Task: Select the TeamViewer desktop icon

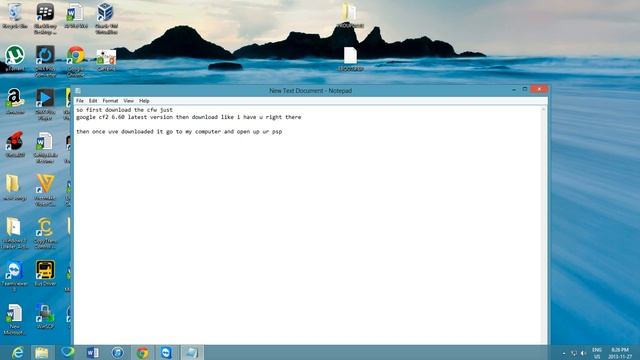Action: (x=14, y=276)
